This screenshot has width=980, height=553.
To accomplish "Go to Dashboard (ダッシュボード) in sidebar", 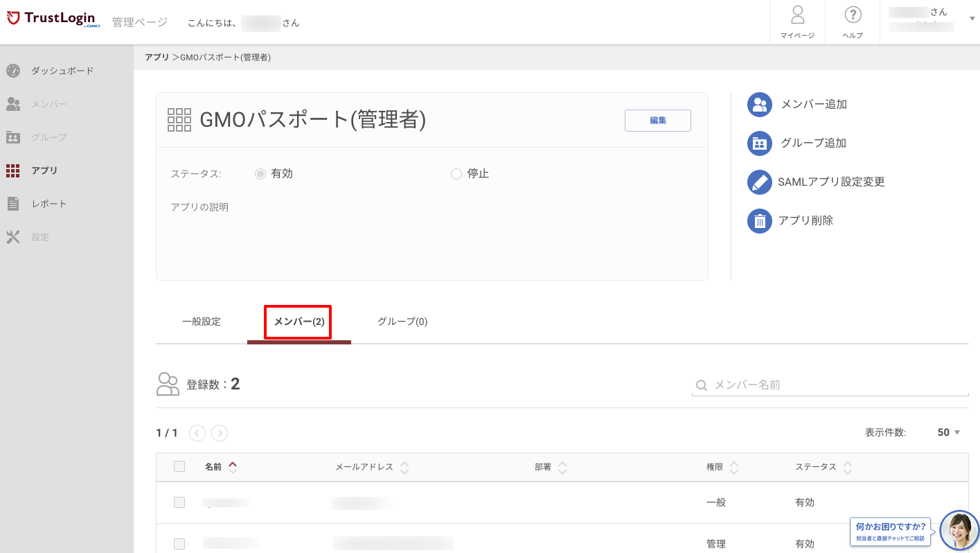I will [x=62, y=71].
